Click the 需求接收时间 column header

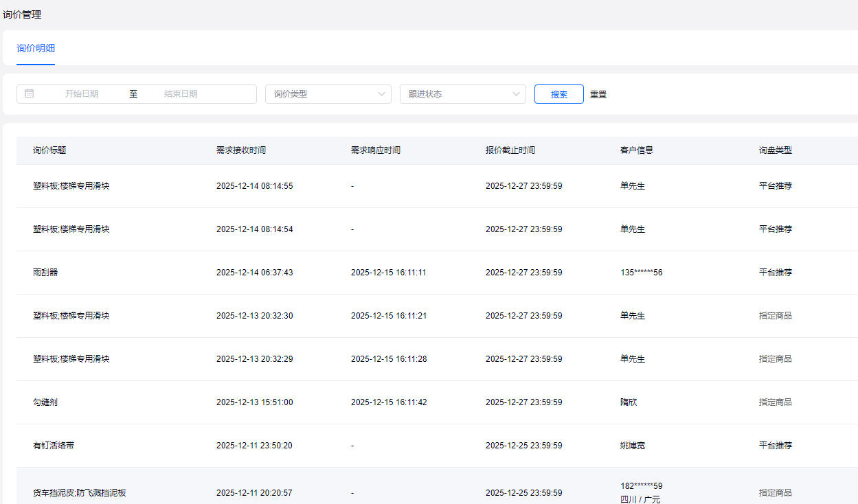[x=240, y=150]
